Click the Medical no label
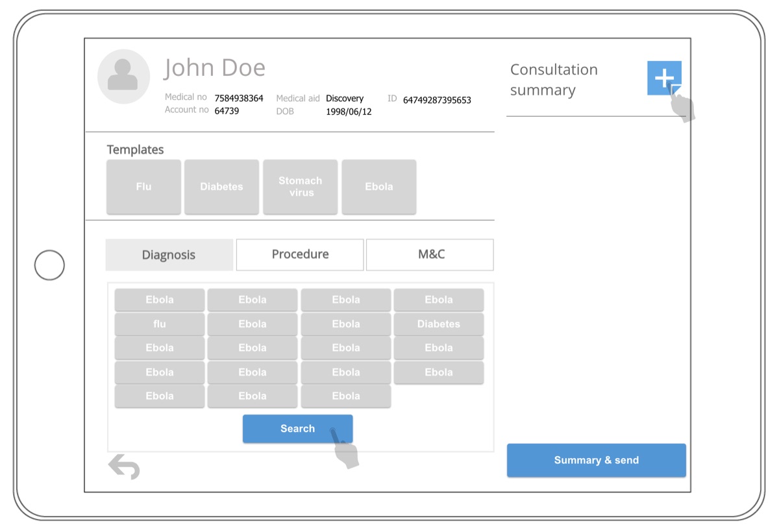The width and height of the screenshot is (779, 532). [x=186, y=97]
